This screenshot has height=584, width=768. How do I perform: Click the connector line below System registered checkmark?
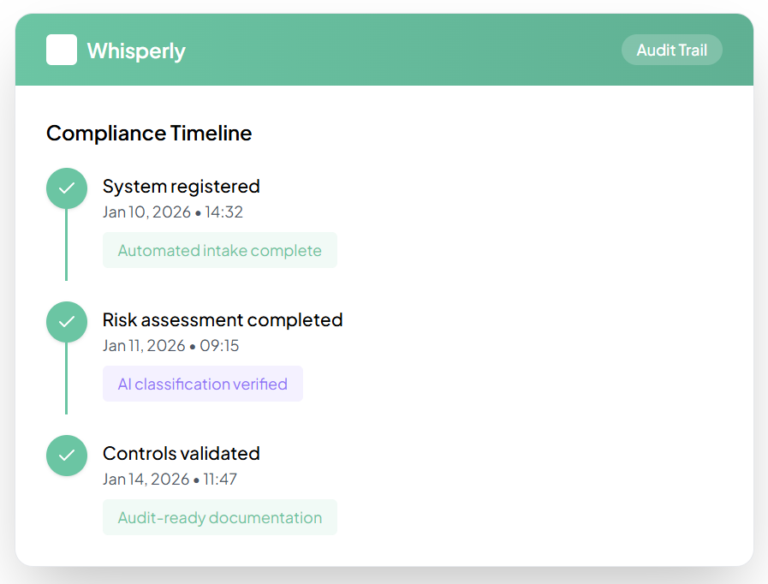pyautogui.click(x=67, y=245)
